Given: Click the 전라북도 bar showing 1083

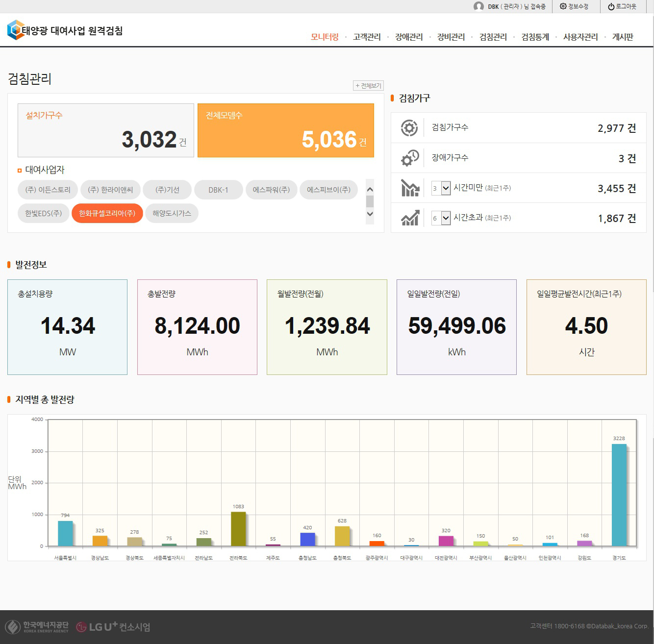Looking at the screenshot, I should coord(238,529).
